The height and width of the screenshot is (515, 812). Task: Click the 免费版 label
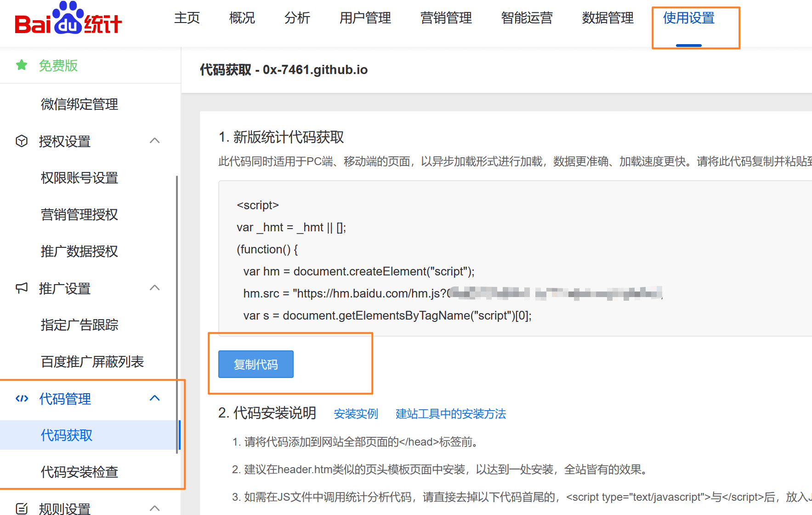tap(58, 65)
